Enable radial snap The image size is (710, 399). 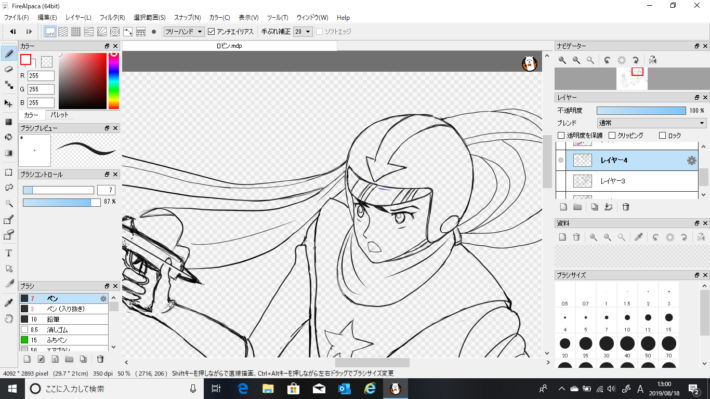click(x=102, y=32)
